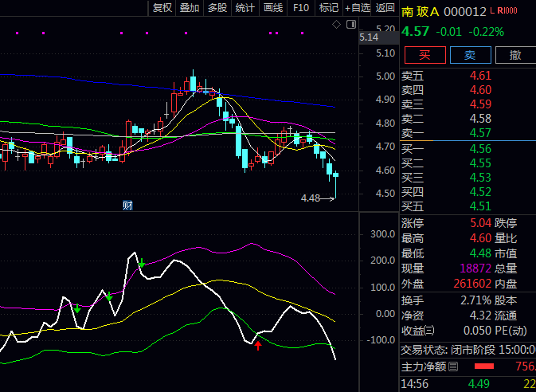Click the 最高 high value 4.60
536x392 pixels.
click(480, 237)
